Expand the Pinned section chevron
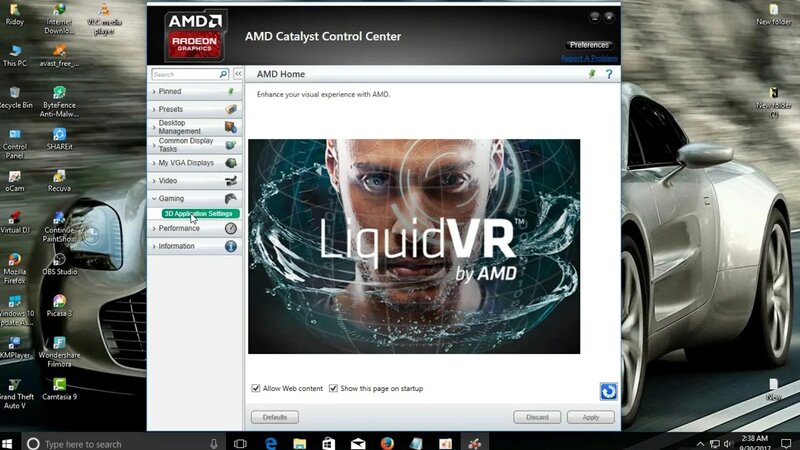The image size is (800, 450). (x=154, y=92)
